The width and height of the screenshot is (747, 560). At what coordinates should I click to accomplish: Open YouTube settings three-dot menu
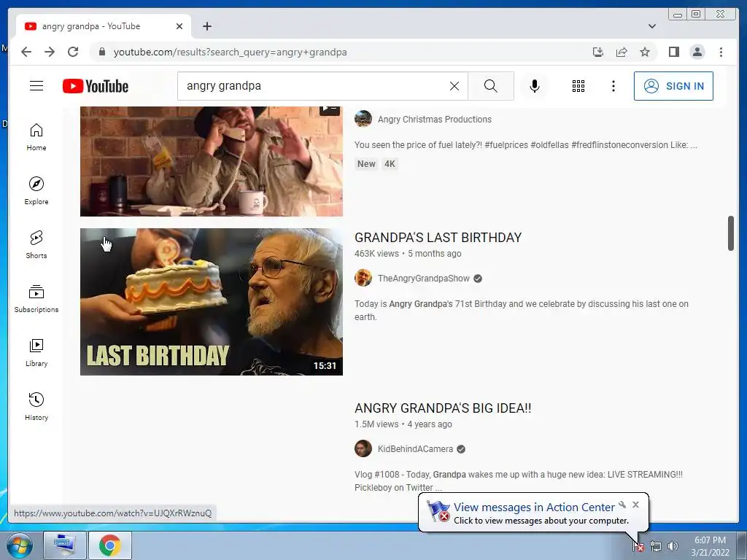(613, 86)
